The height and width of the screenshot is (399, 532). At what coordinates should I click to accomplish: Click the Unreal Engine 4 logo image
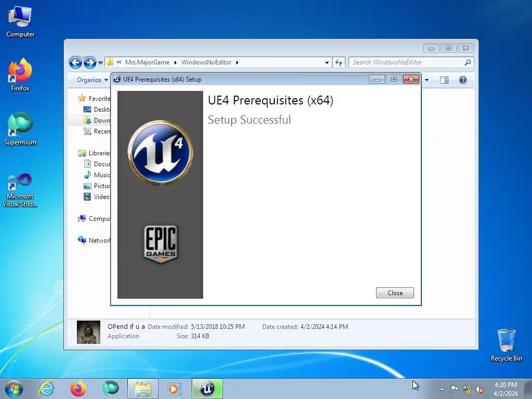point(161,153)
